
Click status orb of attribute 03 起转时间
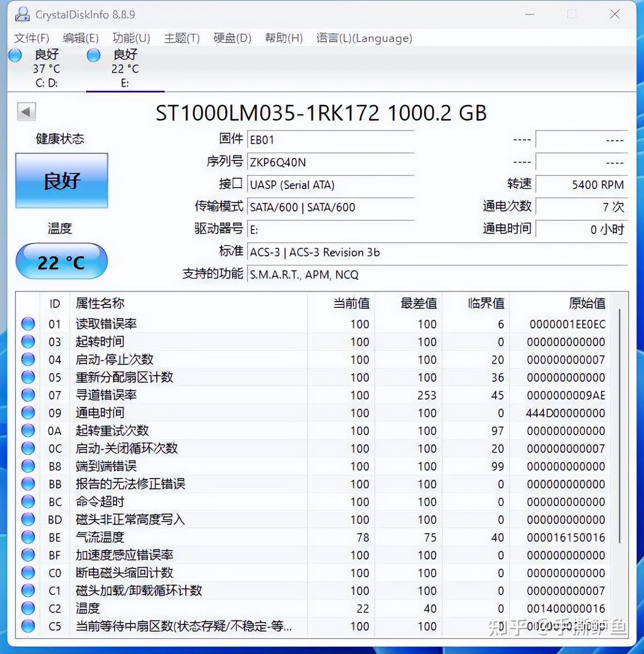[x=28, y=342]
